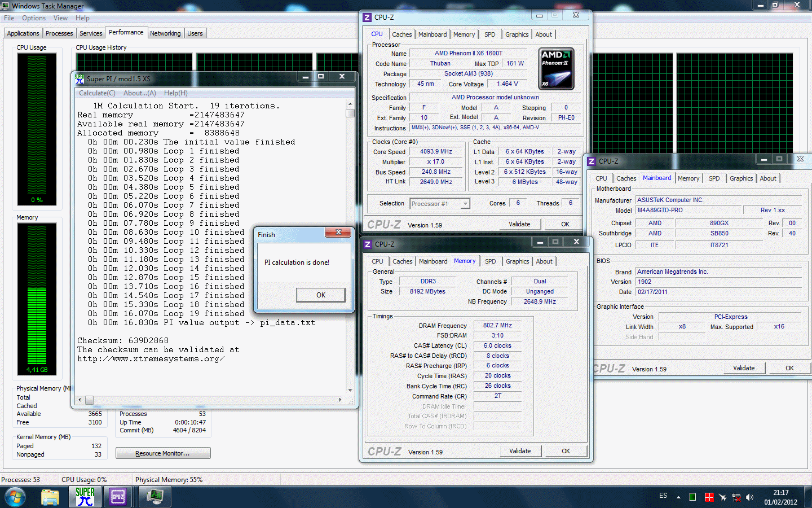Open the Help menu in Task Manager
The image size is (812, 508).
(82, 18)
